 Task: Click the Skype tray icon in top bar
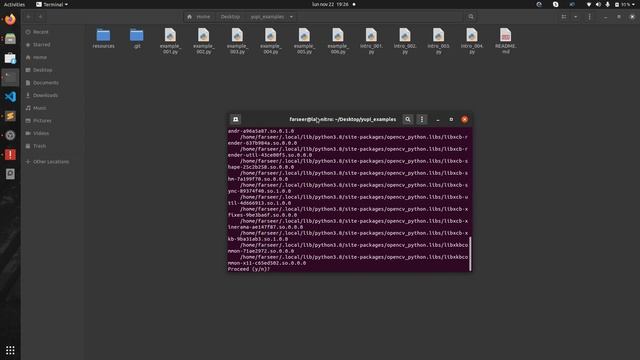tap(555, 4)
